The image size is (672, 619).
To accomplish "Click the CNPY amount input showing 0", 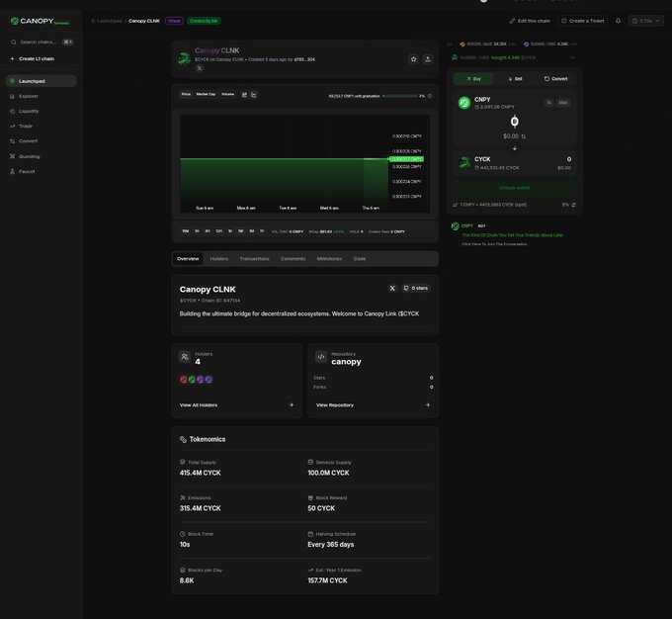I will coord(515,123).
